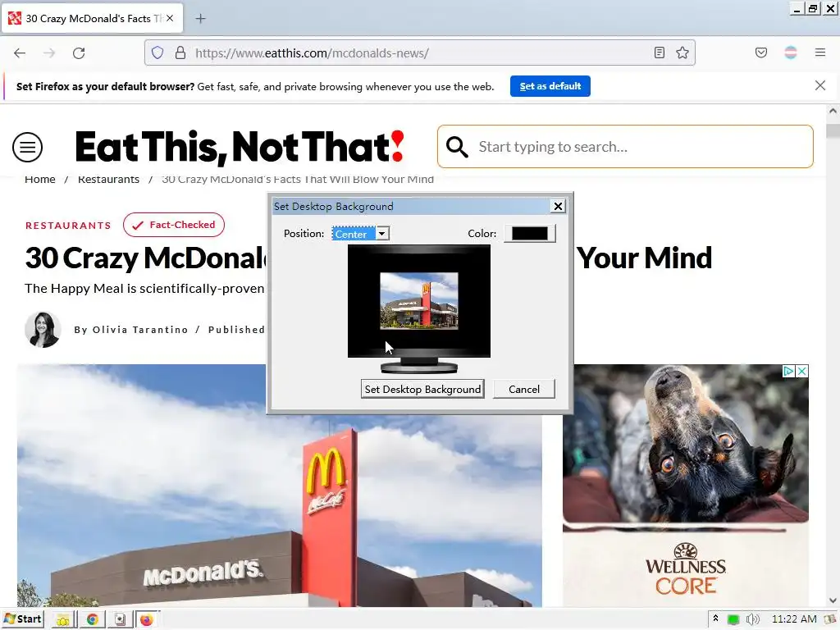Select the 30 Crazy McDonald's Facts tab
The image size is (840, 630).
click(x=93, y=18)
